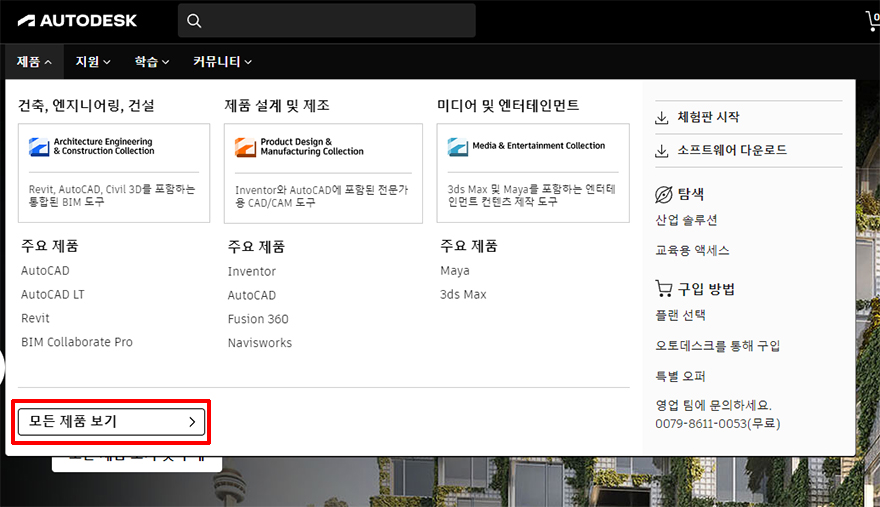This screenshot has height=507, width=880.
Task: Open the Inventor product link
Action: (x=252, y=272)
